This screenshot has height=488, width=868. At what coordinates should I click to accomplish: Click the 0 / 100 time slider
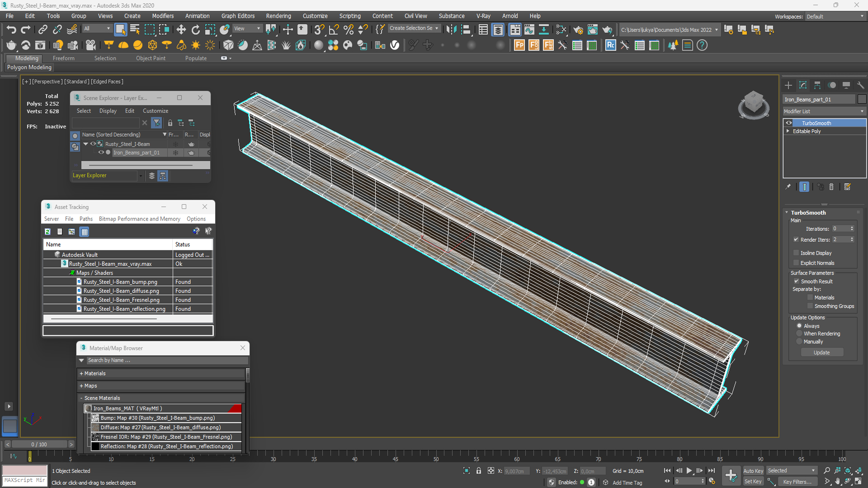(x=39, y=444)
